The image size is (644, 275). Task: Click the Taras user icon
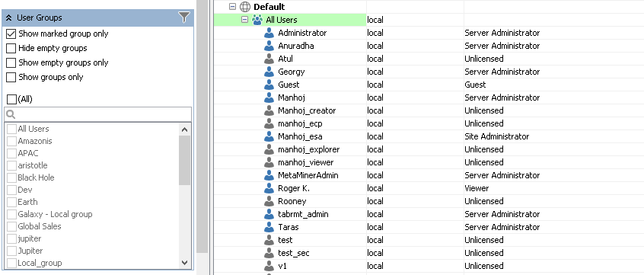click(x=269, y=227)
